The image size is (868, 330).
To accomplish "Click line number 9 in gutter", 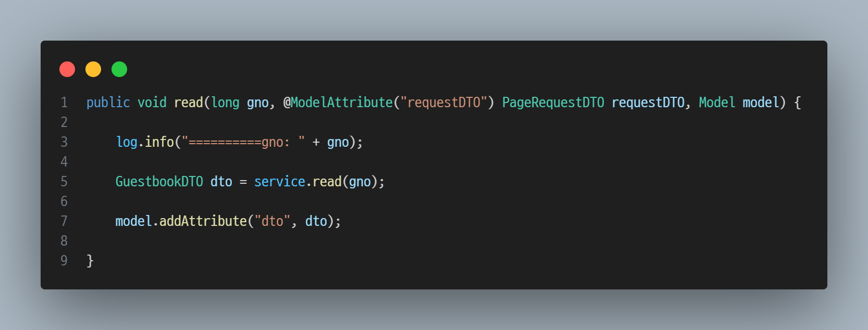I will (x=64, y=261).
